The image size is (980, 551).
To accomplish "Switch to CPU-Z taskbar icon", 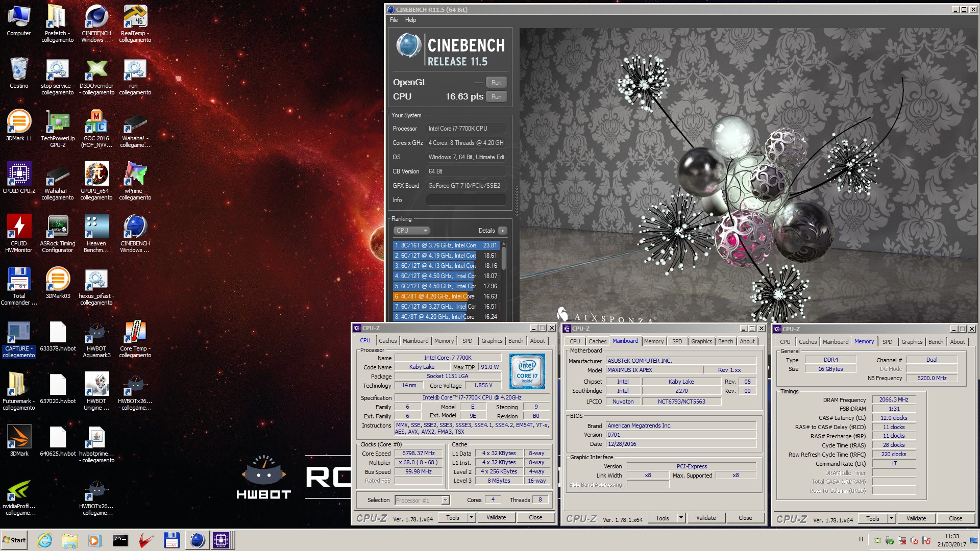I will [x=221, y=540].
